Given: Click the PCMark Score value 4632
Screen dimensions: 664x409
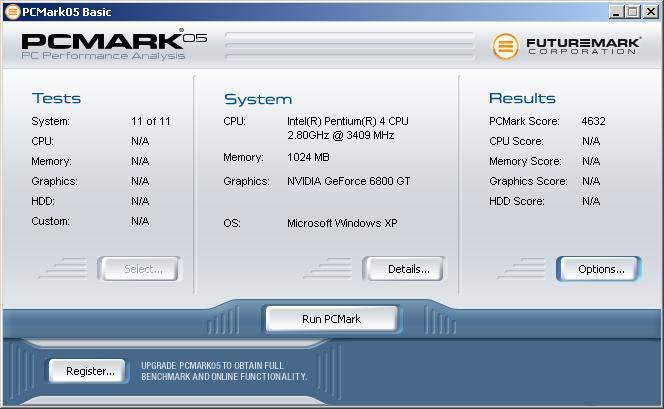Looking at the screenshot, I should click(x=593, y=122).
